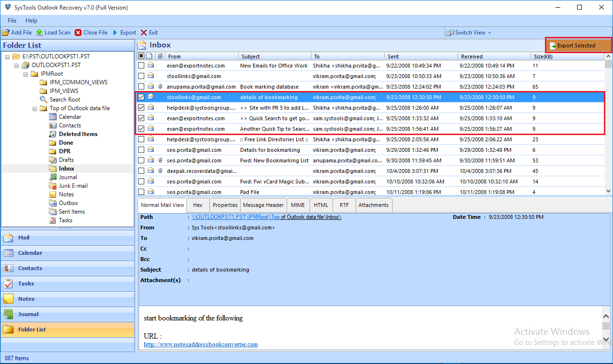This screenshot has height=364, width=613.
Task: Collapse Top of Outlook data file node
Action: (35, 108)
